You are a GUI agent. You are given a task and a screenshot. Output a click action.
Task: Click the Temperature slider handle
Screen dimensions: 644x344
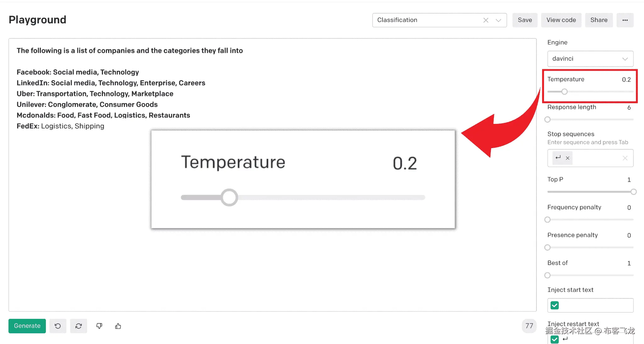[564, 92]
